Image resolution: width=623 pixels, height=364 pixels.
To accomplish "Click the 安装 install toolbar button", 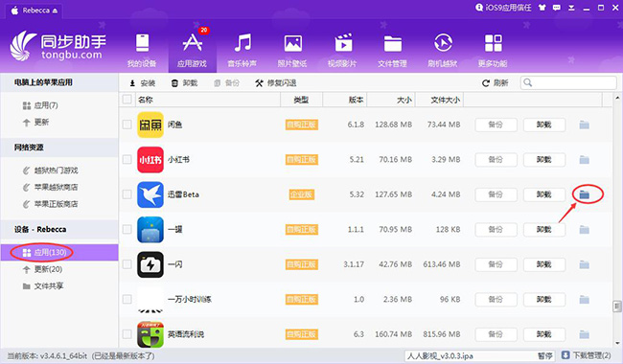I will [x=143, y=83].
